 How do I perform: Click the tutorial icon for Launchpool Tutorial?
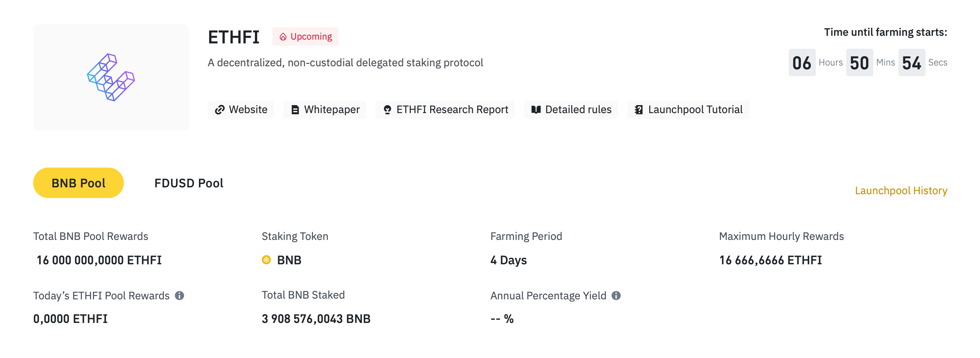coord(639,110)
